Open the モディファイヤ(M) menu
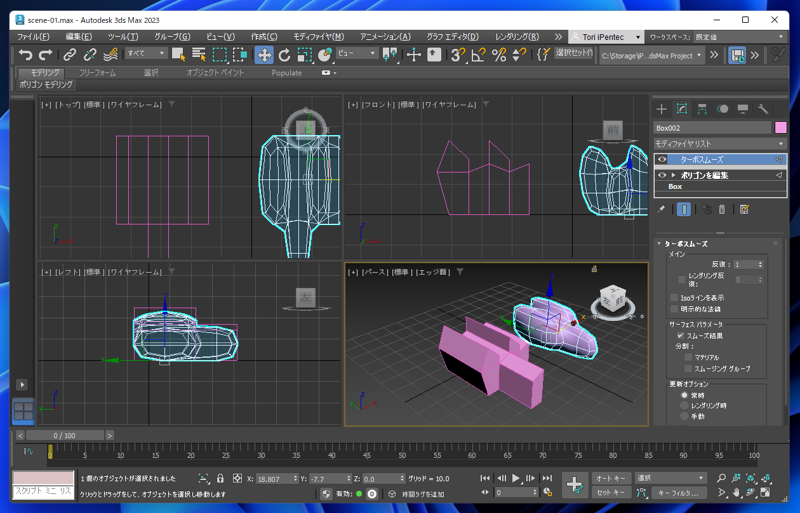 pos(318,37)
